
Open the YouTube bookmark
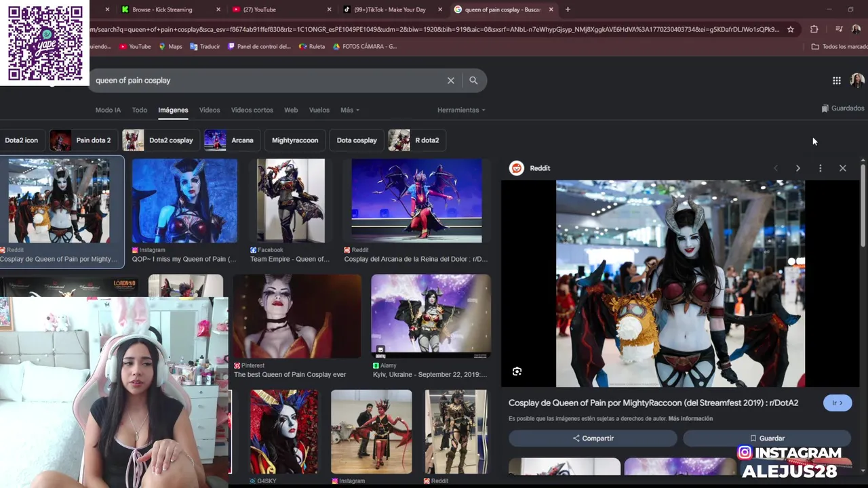(135, 47)
